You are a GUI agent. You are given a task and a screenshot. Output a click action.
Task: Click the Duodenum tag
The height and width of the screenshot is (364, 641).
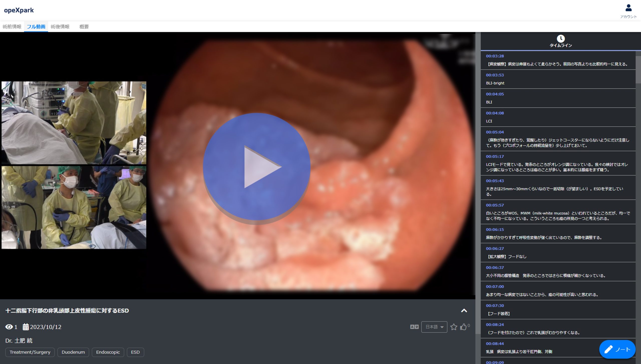click(x=73, y=352)
